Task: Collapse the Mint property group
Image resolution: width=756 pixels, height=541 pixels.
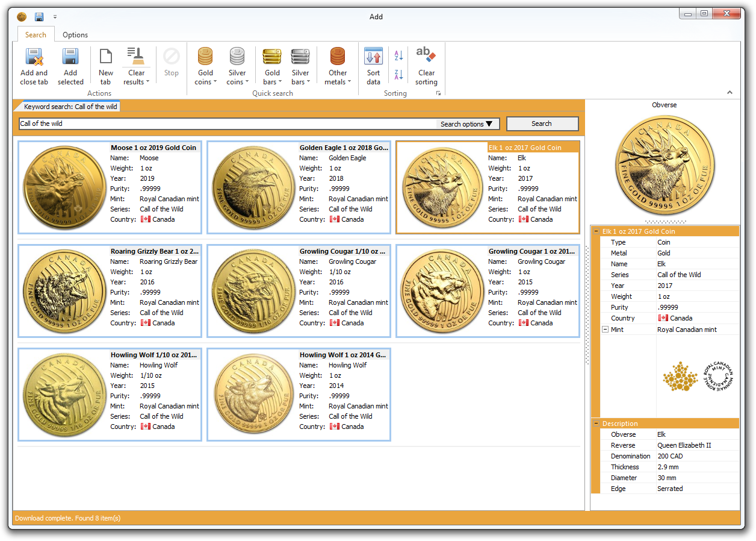Action: pyautogui.click(x=605, y=330)
